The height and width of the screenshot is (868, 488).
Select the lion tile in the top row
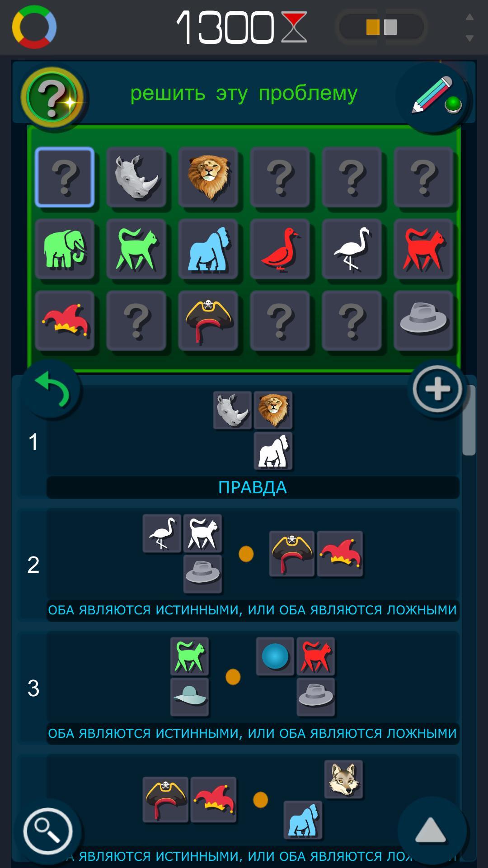pos(208,177)
